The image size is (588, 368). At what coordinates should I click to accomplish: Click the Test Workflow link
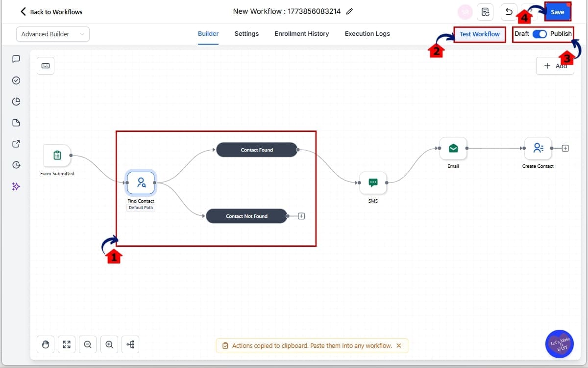pos(479,34)
